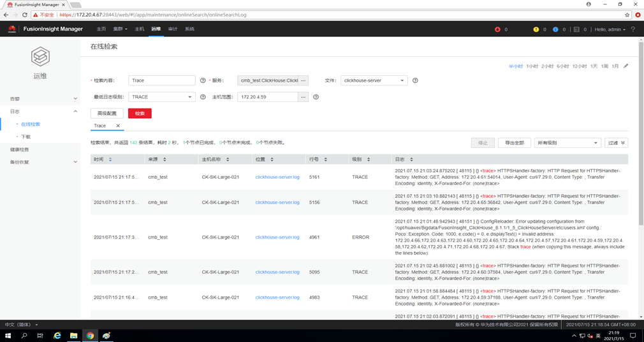The height and width of the screenshot is (342, 644).
Task: Click help icon next to 主机范围 field
Action: [316, 97]
